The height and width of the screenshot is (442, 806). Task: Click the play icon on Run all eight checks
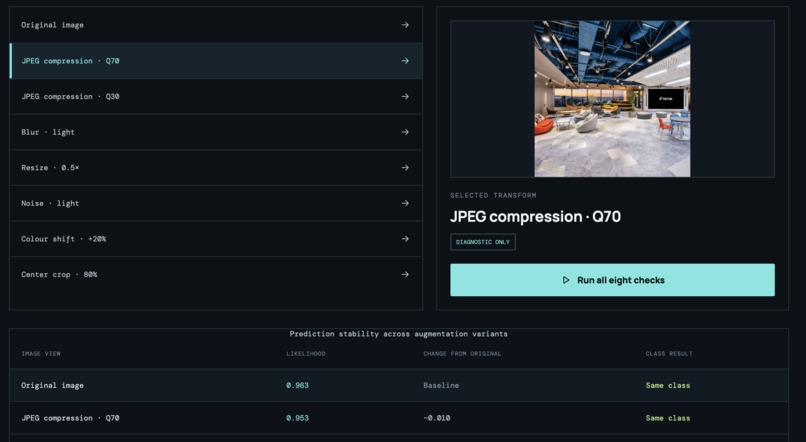(x=566, y=280)
